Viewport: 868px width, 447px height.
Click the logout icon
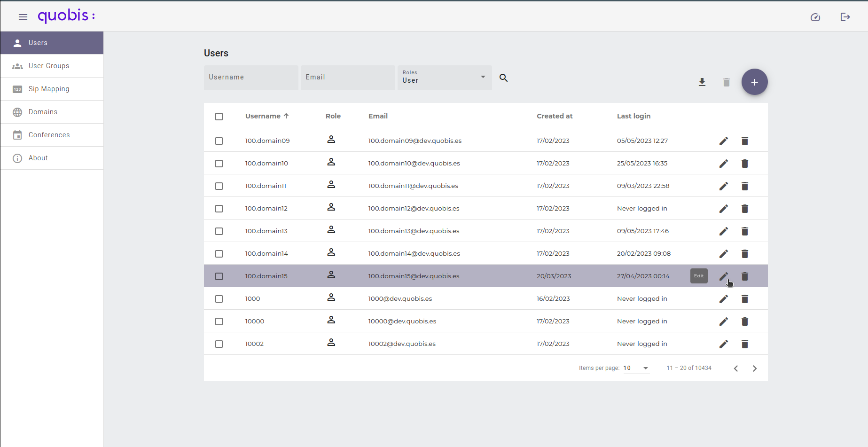845,17
